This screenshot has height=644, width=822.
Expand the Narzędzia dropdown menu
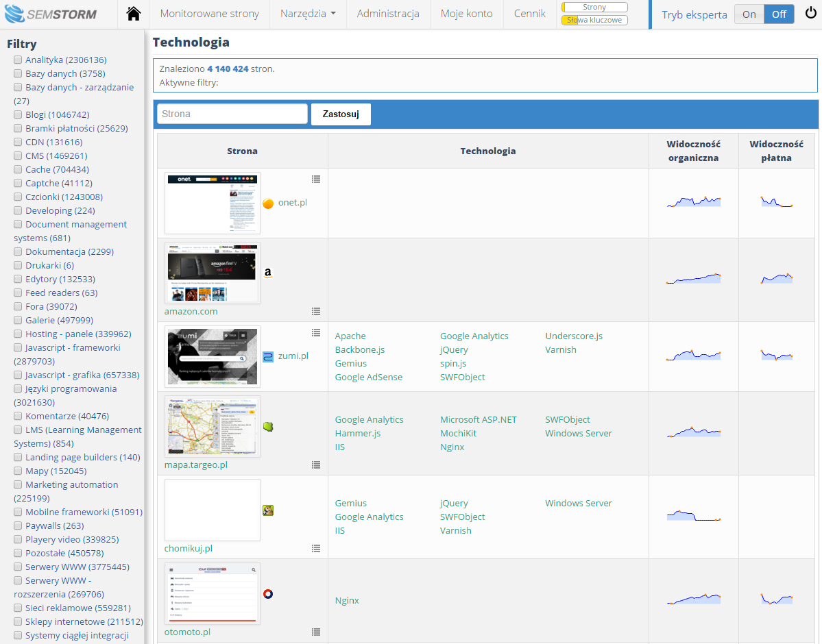(x=309, y=14)
